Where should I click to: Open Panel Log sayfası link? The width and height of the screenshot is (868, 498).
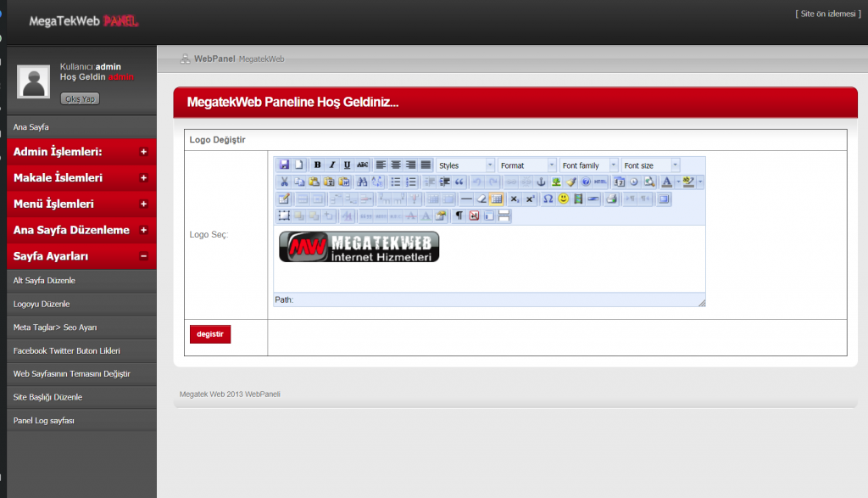(82, 421)
